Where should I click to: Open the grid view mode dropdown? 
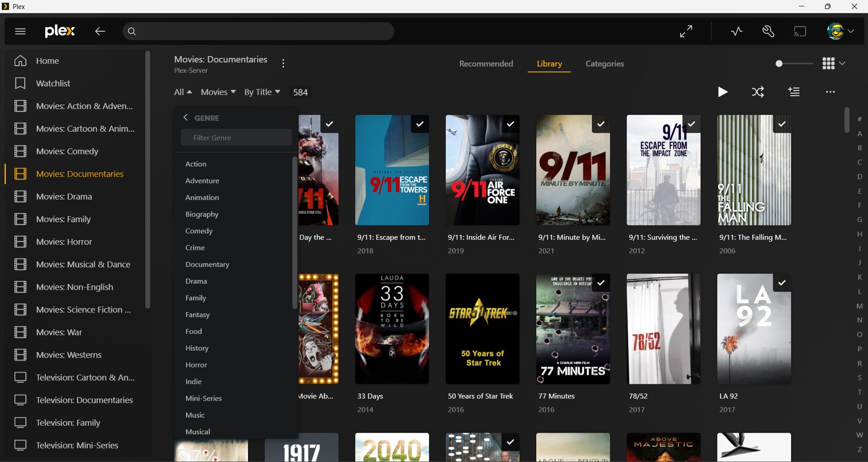tap(834, 63)
